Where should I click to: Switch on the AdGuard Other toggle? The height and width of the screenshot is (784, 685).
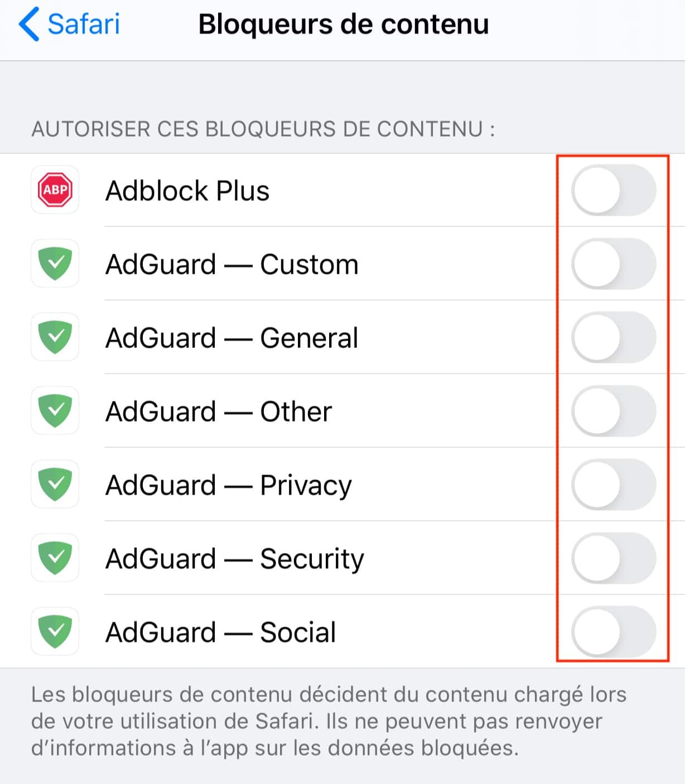pos(613,411)
